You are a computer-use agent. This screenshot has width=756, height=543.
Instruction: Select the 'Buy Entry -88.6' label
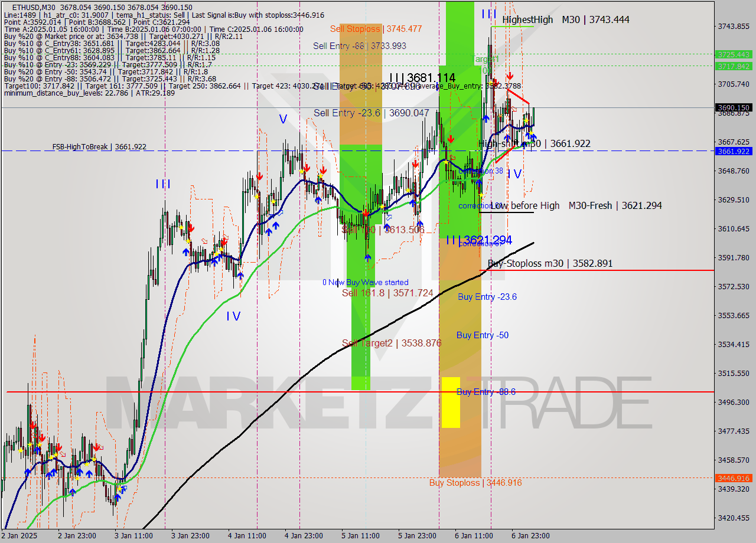tap(486, 392)
